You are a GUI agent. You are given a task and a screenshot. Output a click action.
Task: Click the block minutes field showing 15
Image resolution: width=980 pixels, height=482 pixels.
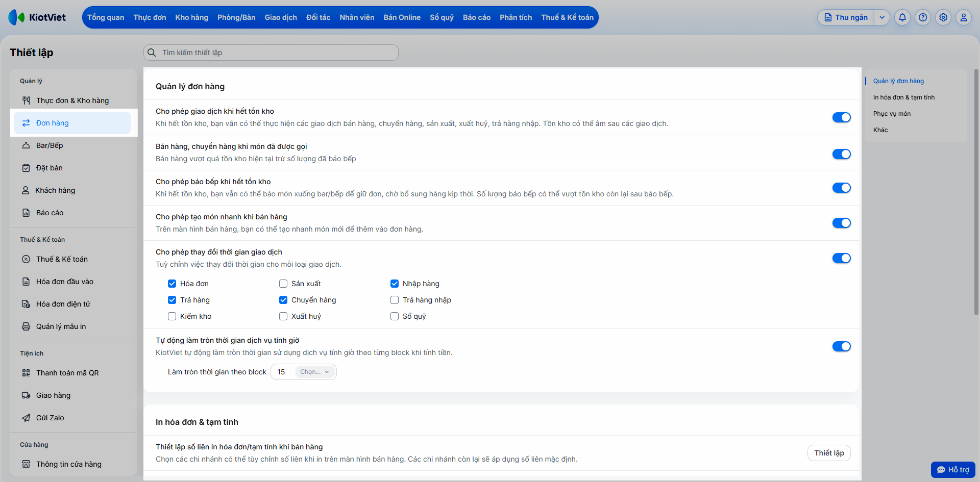click(283, 372)
